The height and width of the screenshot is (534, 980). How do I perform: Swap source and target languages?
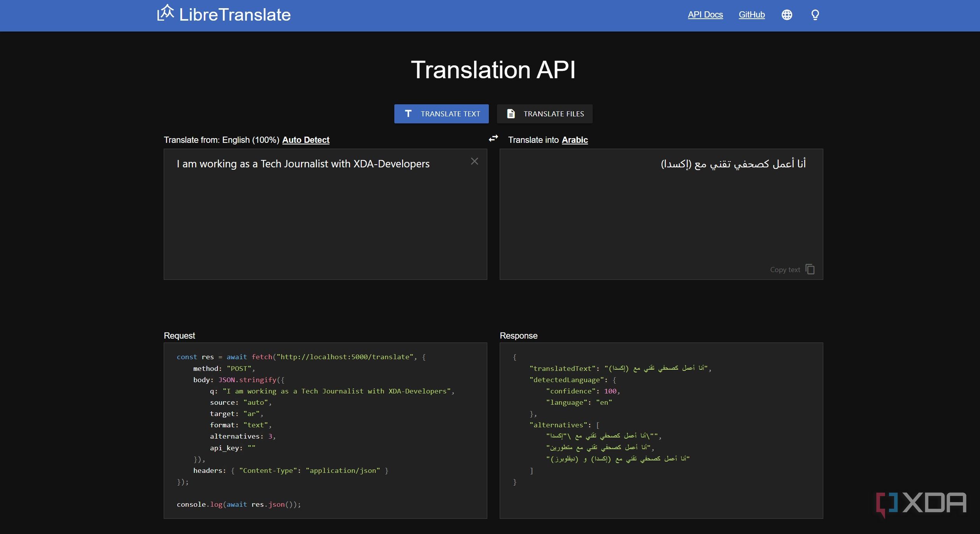pyautogui.click(x=493, y=138)
